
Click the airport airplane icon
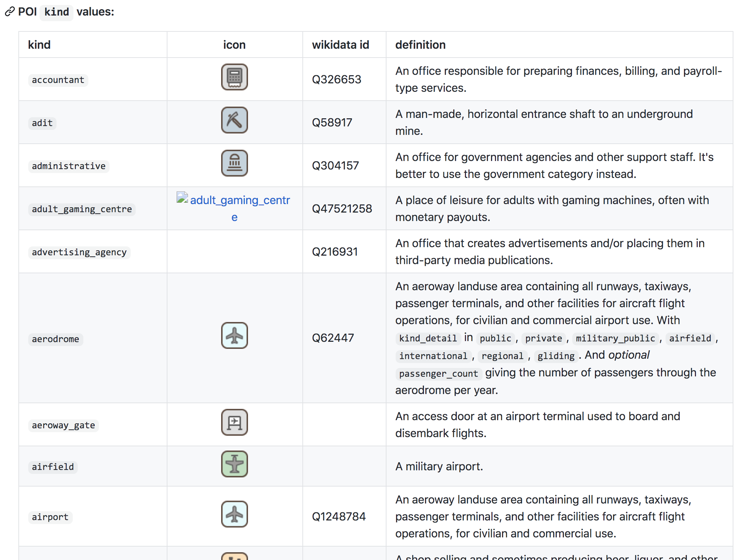pos(234,514)
